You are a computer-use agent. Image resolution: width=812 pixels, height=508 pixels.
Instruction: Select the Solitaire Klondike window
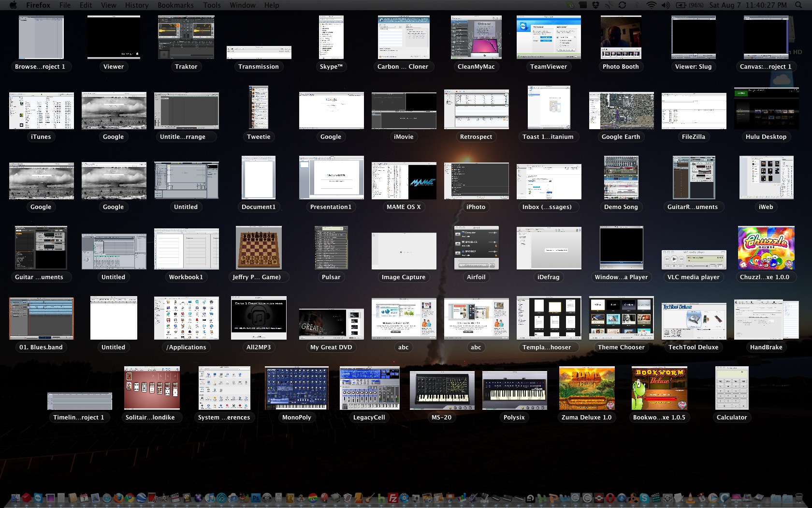coord(152,388)
